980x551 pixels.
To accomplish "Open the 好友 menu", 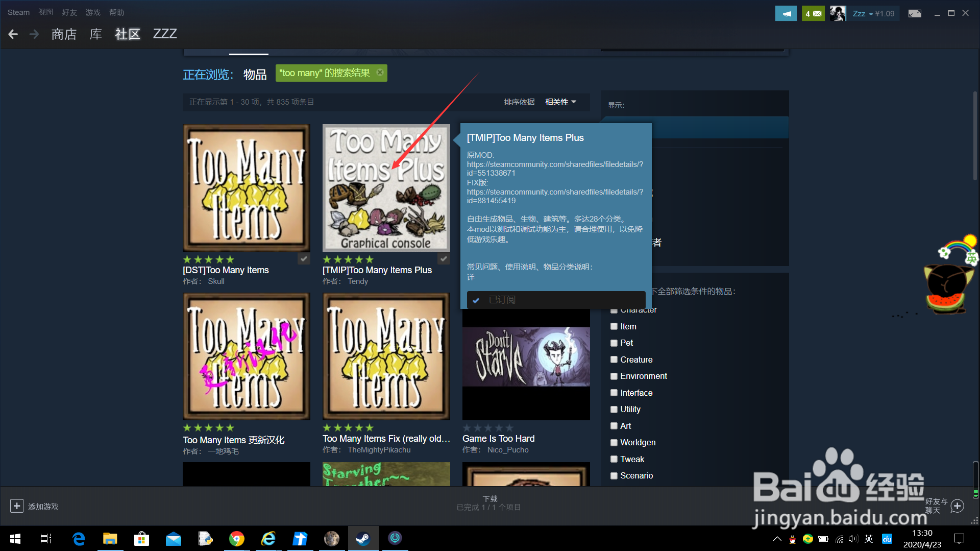I will point(69,12).
